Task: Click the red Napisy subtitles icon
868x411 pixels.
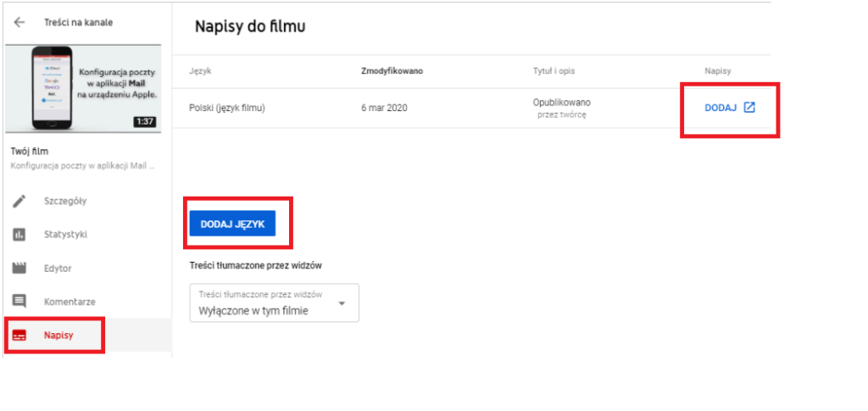Action: 19,336
